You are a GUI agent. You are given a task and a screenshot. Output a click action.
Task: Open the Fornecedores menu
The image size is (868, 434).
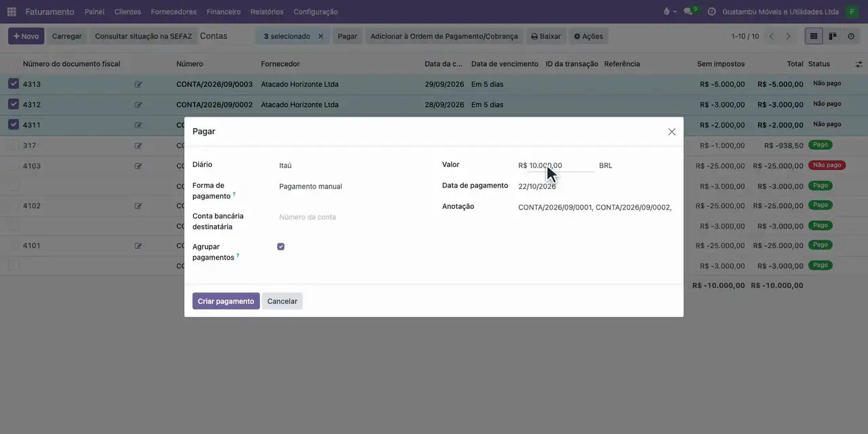tap(174, 12)
